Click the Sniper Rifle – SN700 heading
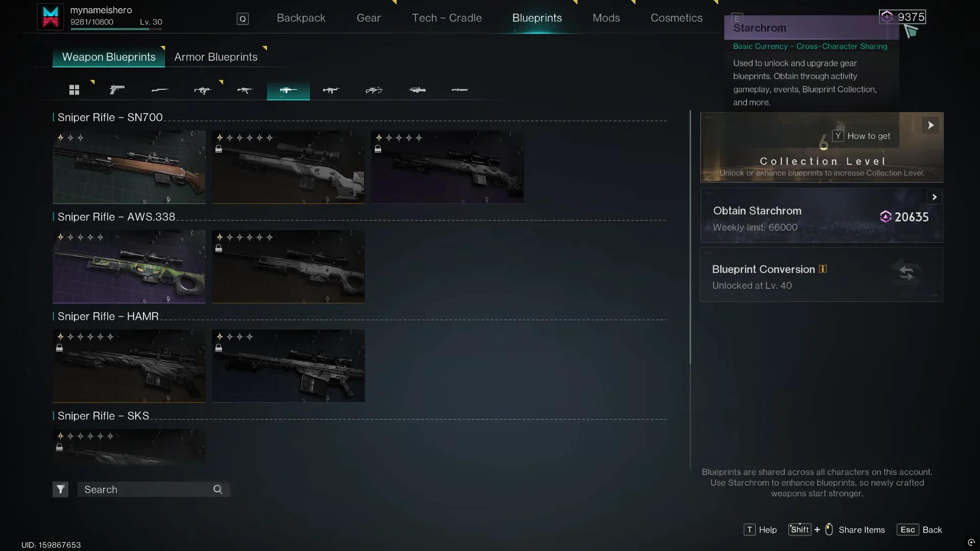Viewport: 980px width, 551px height. pos(110,117)
